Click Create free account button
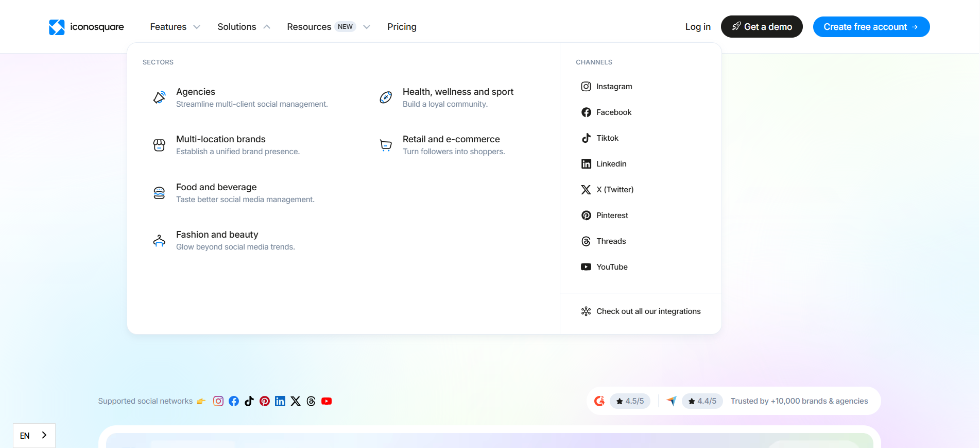980x448 pixels. (871, 27)
